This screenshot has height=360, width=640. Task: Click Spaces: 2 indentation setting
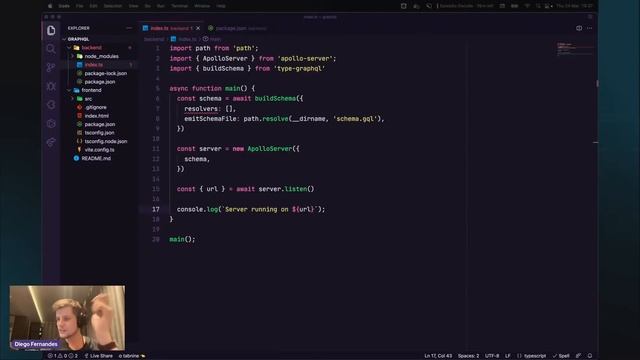coord(468,356)
